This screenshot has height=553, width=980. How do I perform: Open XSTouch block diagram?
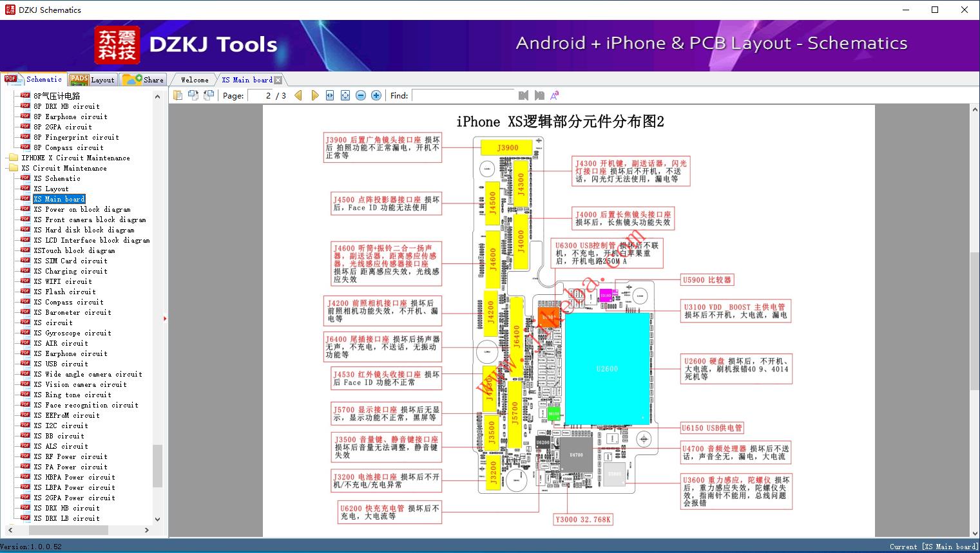tap(75, 250)
